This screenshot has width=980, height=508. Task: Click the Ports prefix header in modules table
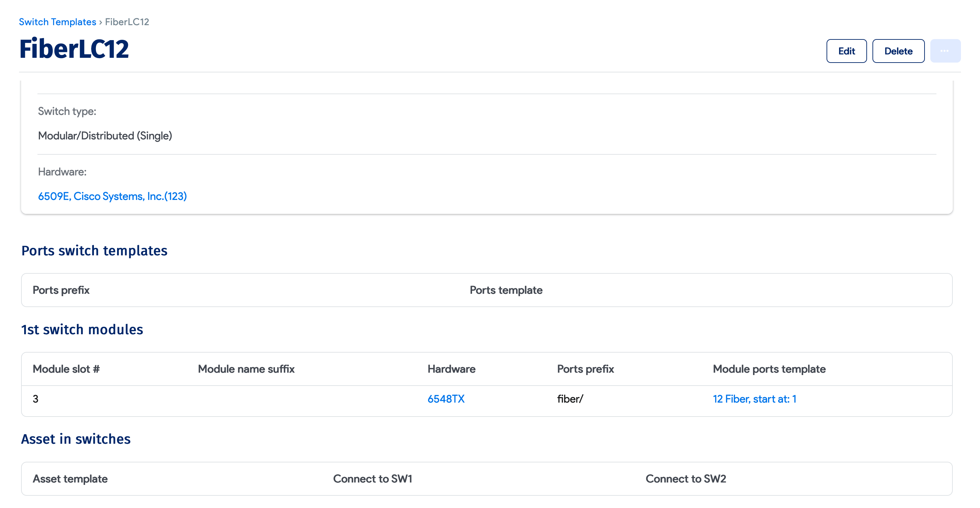coord(585,369)
